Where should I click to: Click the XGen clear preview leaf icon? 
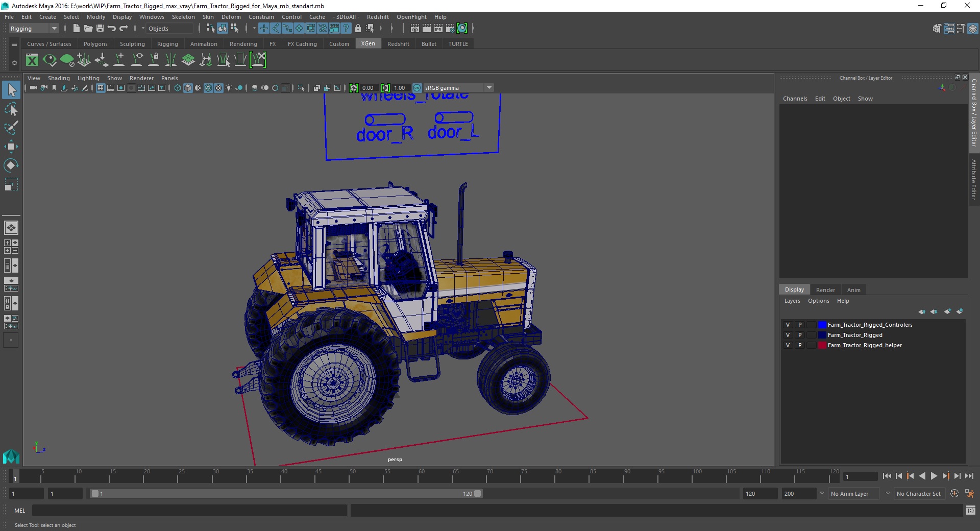pos(67,60)
